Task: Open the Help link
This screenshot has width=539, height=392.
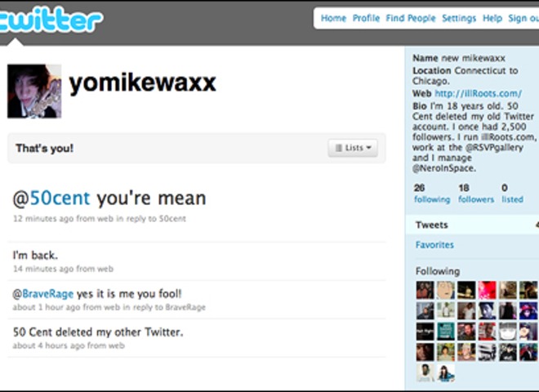Action: (492, 18)
